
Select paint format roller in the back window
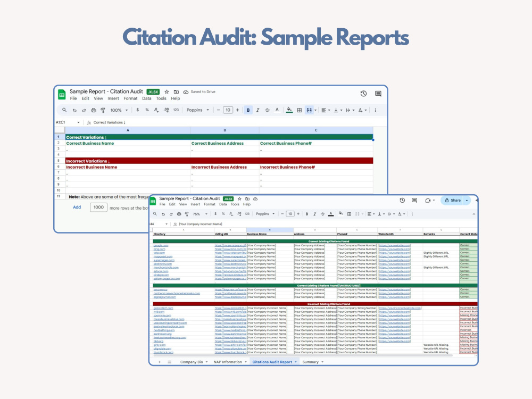point(103,110)
